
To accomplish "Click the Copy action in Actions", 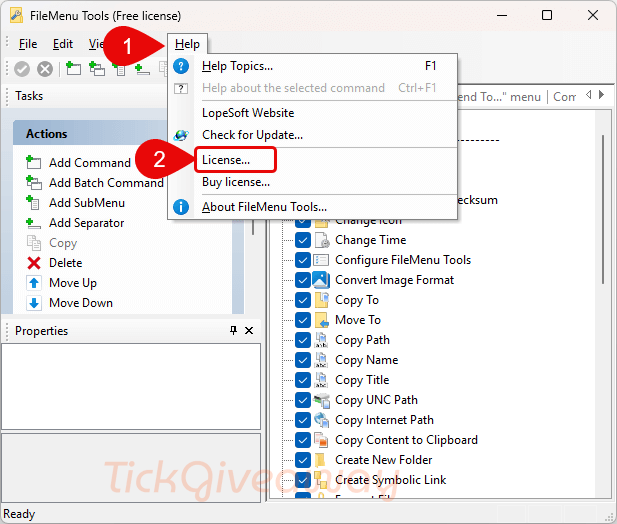I will tap(63, 243).
